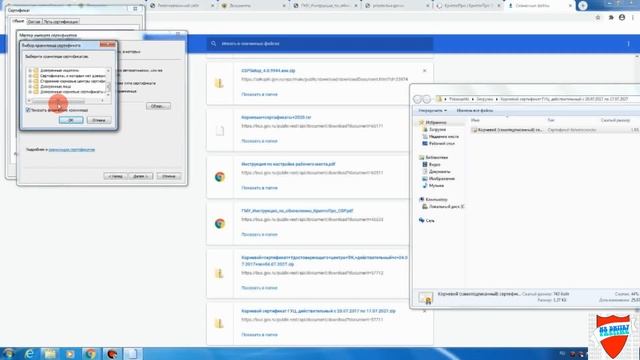This screenshot has height=360, width=640.
Task: Open the Windows Start button
Action: pyautogui.click(x=8, y=353)
